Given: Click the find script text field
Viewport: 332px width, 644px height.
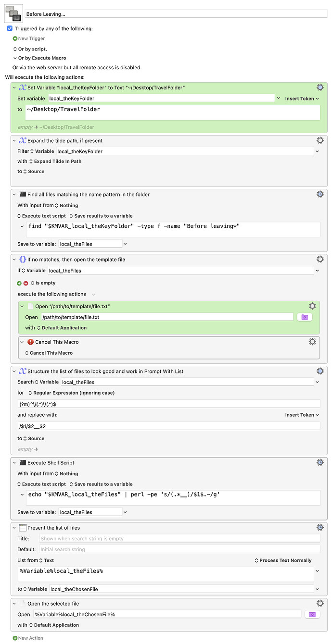Looking at the screenshot, I should tap(173, 229).
